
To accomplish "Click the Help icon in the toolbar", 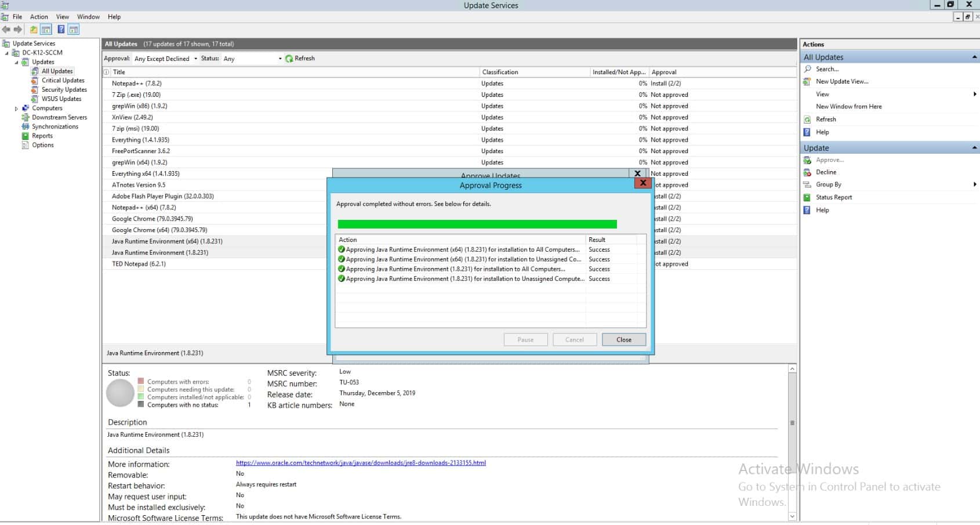I will tap(61, 29).
